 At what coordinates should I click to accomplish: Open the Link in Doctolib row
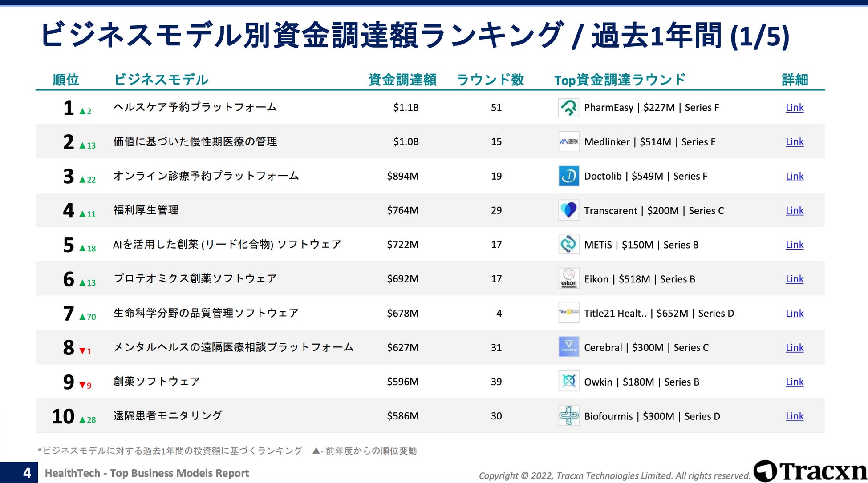[x=794, y=176]
